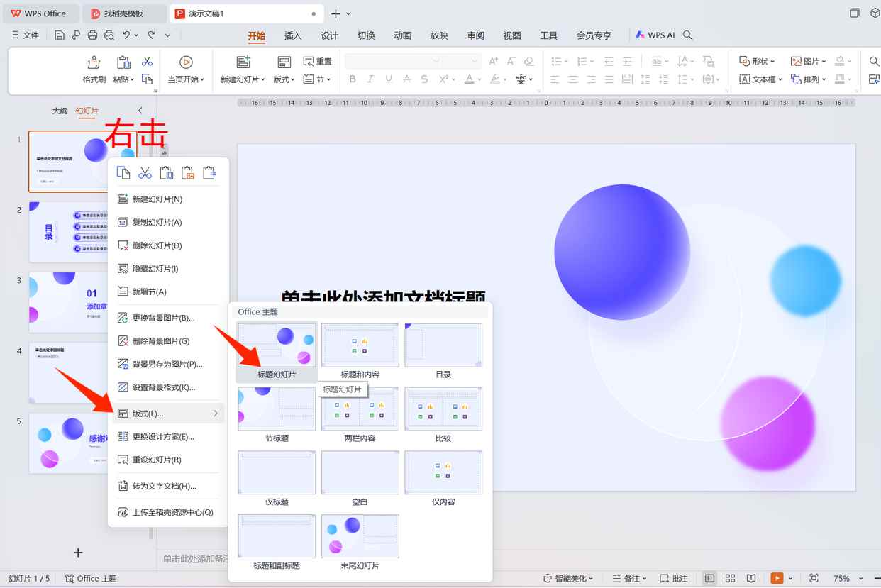The image size is (881, 588).
Task: Open slide sorter grid view icon
Action: coord(730,578)
